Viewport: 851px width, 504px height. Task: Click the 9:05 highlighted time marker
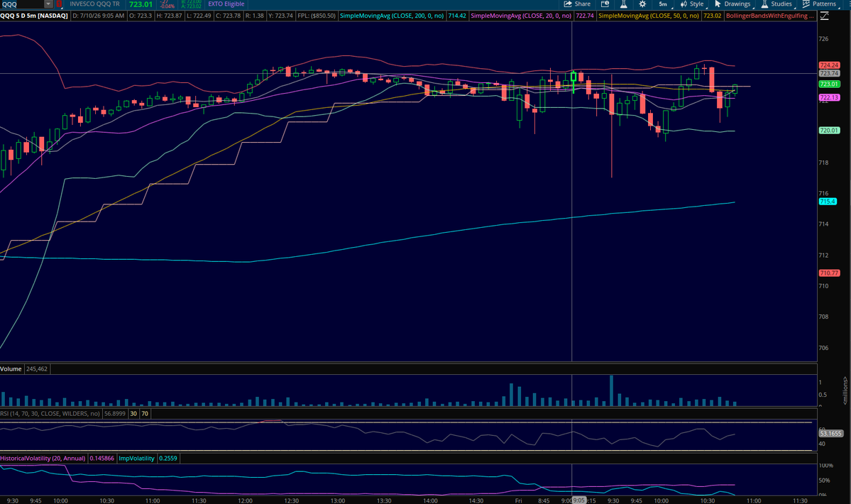tap(579, 500)
